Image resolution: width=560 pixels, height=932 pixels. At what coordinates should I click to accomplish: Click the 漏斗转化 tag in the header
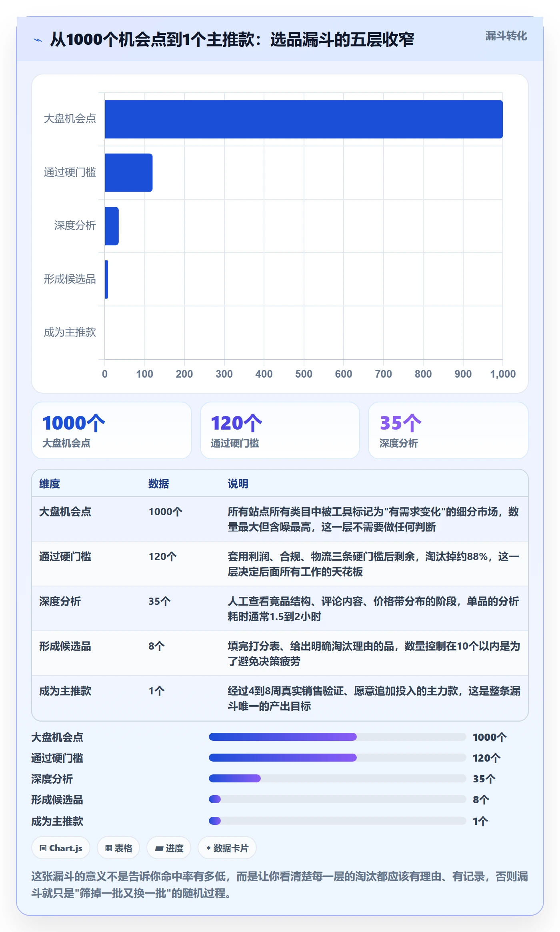[x=506, y=36]
